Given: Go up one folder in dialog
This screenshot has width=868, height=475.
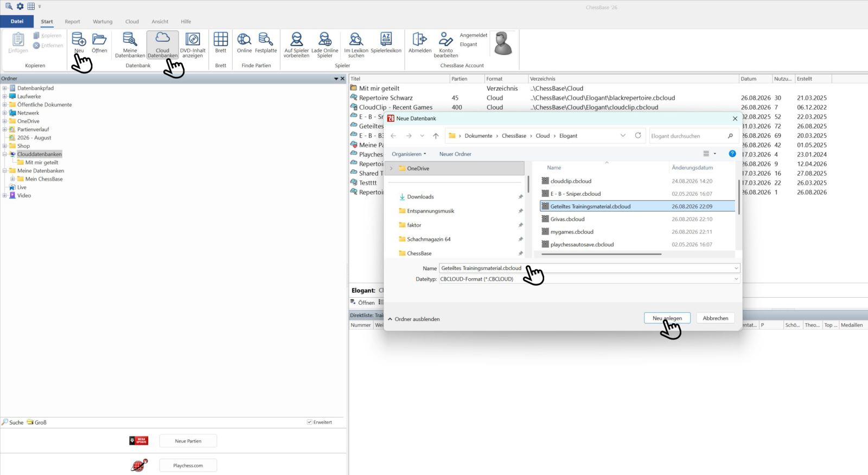Looking at the screenshot, I should coord(436,136).
